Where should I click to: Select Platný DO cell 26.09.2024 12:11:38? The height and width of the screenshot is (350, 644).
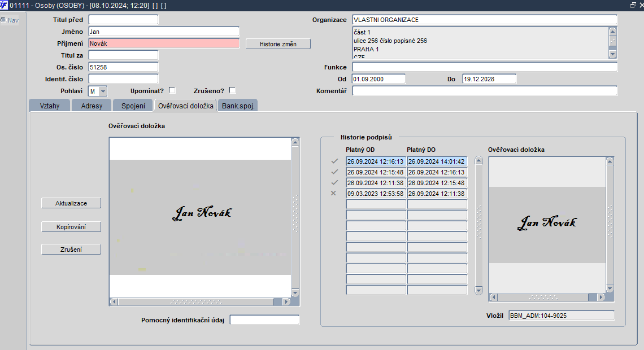coord(437,194)
